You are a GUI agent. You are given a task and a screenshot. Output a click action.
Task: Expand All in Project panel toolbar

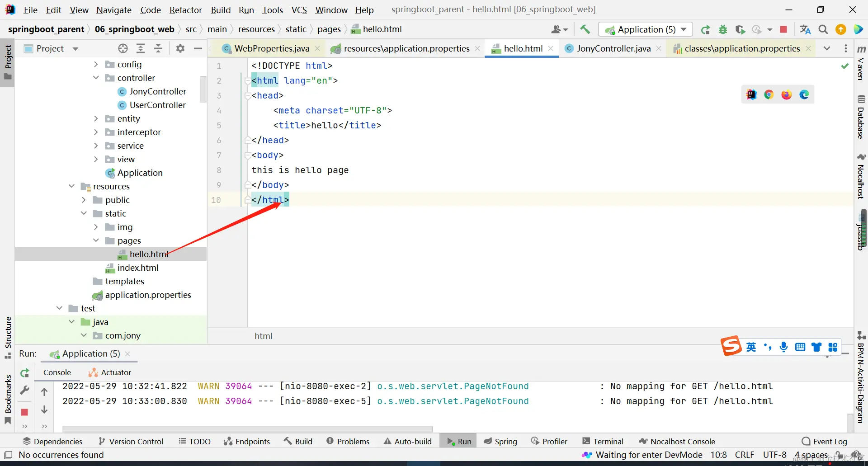[x=141, y=48]
